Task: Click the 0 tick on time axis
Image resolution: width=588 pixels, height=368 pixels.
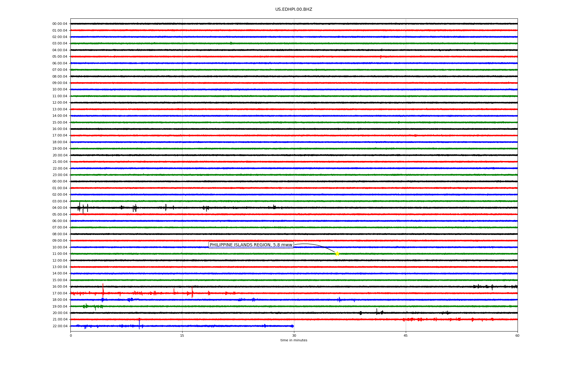Action: pos(71,335)
